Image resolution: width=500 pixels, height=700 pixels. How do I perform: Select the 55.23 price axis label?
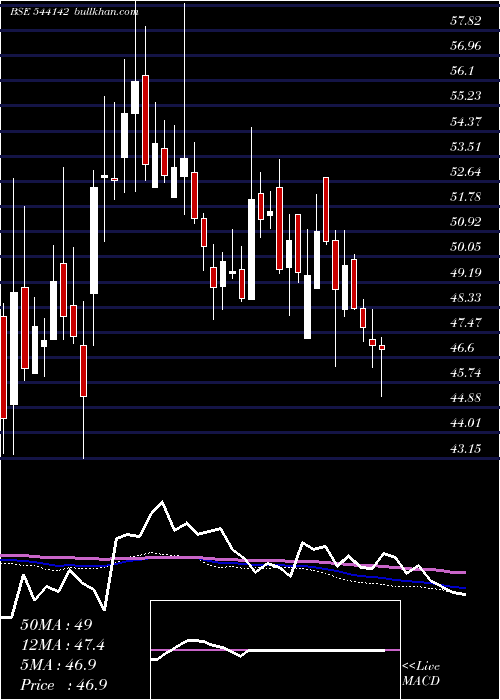(x=465, y=96)
